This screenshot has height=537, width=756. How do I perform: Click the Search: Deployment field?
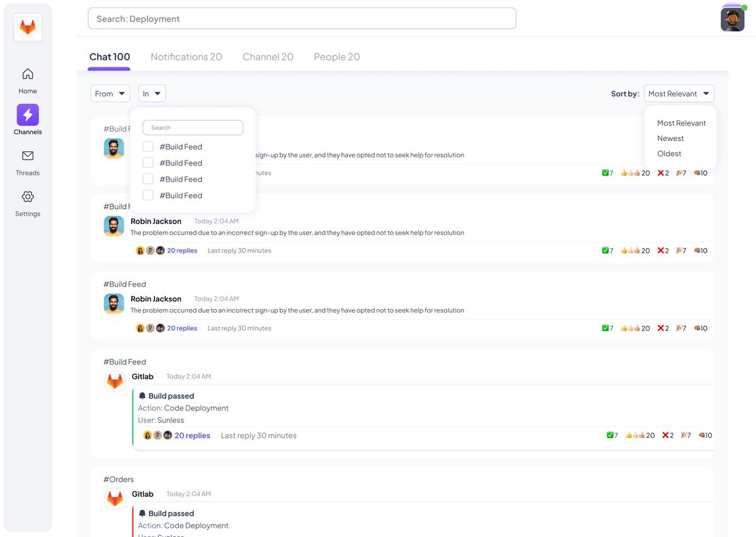click(302, 18)
